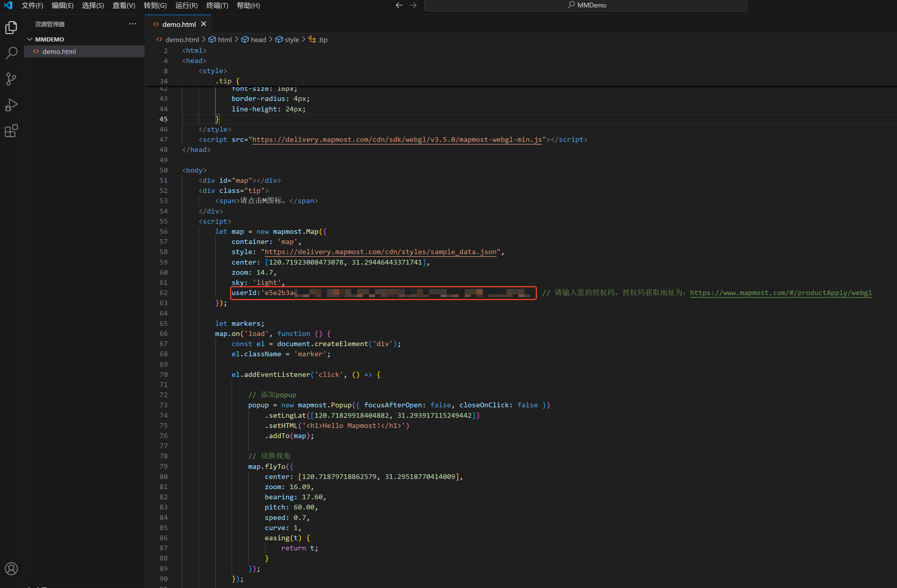The width and height of the screenshot is (897, 588).
Task: Click .tip in the breadcrumb
Action: pos(323,39)
